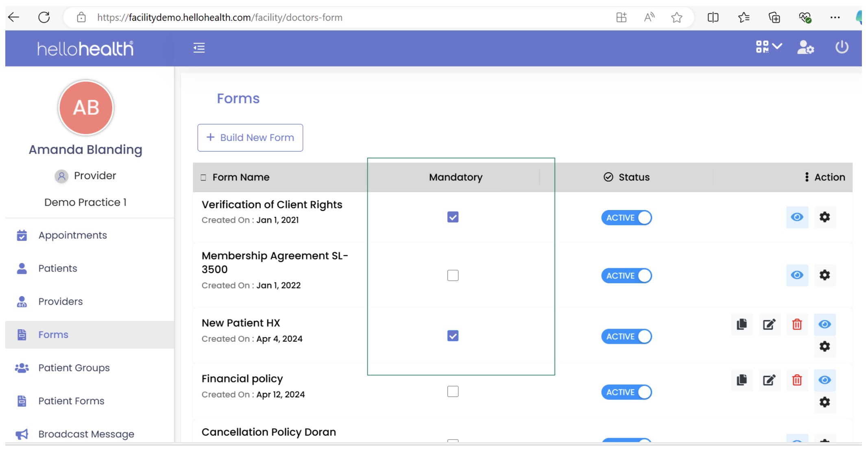Click the browser address bar URL
The width and height of the screenshot is (868, 451).
coord(220,17)
